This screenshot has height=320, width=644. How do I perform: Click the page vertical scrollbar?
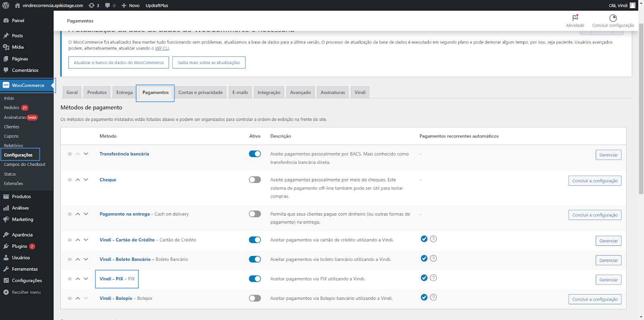point(641,109)
